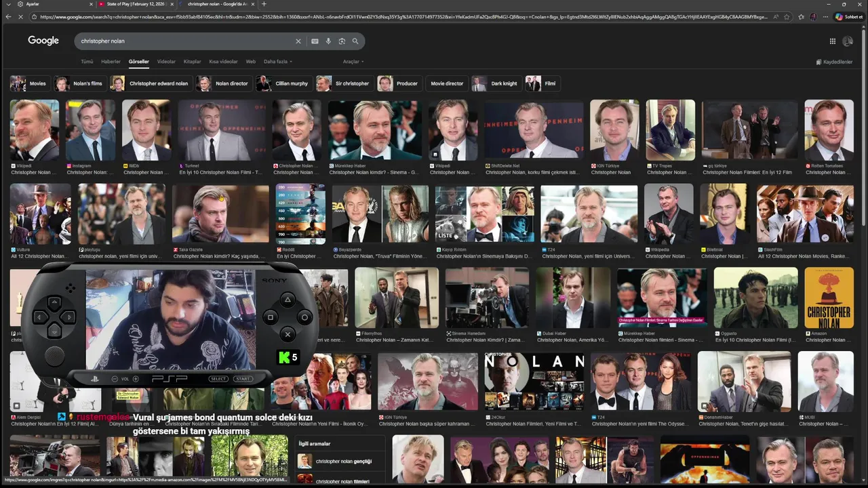Open the SlashFilm movies ranked result
This screenshot has height=488, width=868.
pyautogui.click(x=806, y=214)
